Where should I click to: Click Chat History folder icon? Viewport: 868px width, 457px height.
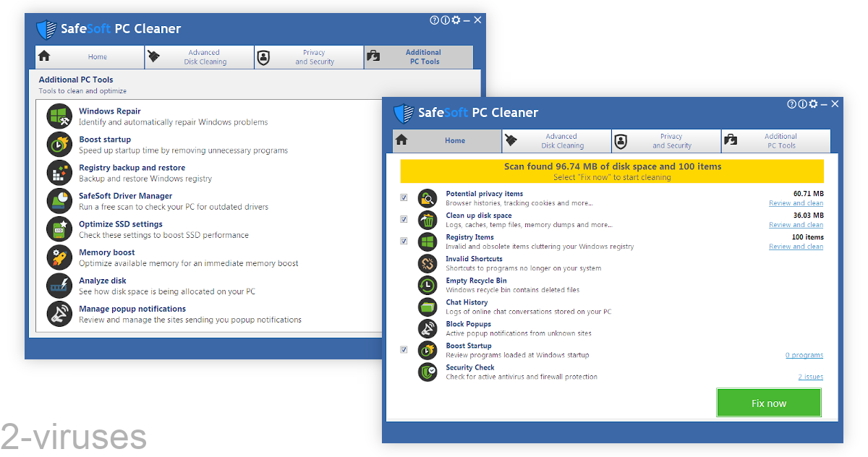click(427, 307)
